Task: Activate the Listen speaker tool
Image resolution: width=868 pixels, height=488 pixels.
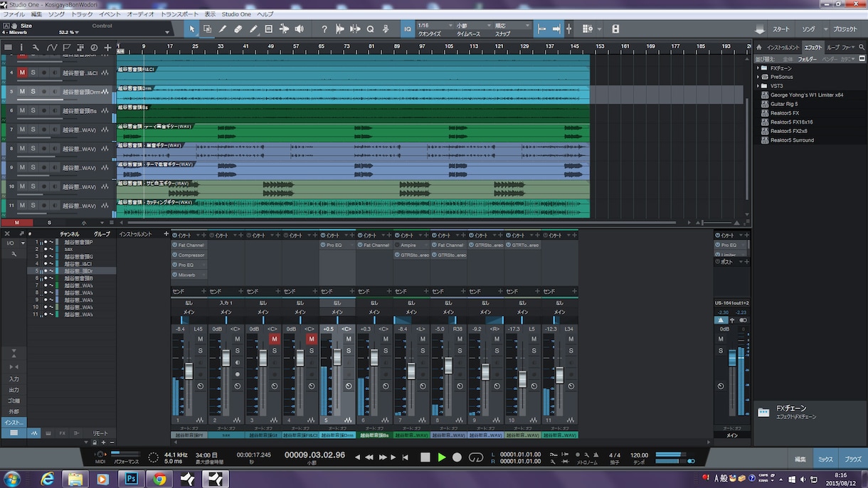Action: click(300, 29)
